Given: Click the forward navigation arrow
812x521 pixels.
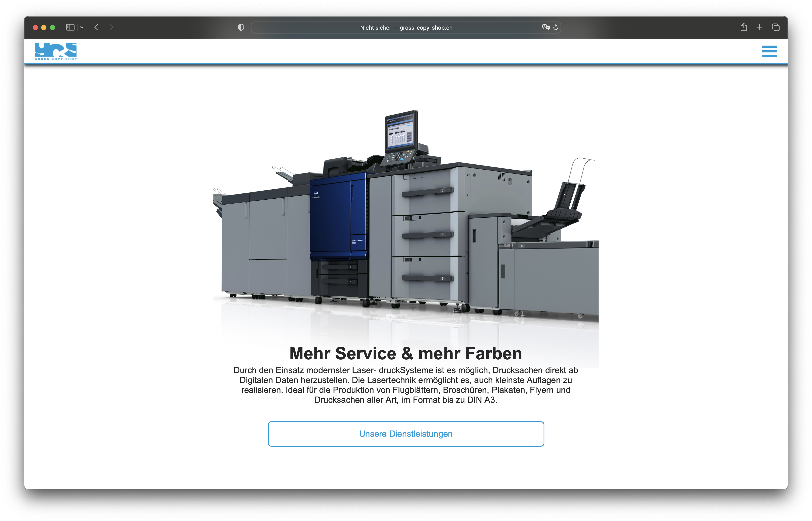Looking at the screenshot, I should click(111, 27).
